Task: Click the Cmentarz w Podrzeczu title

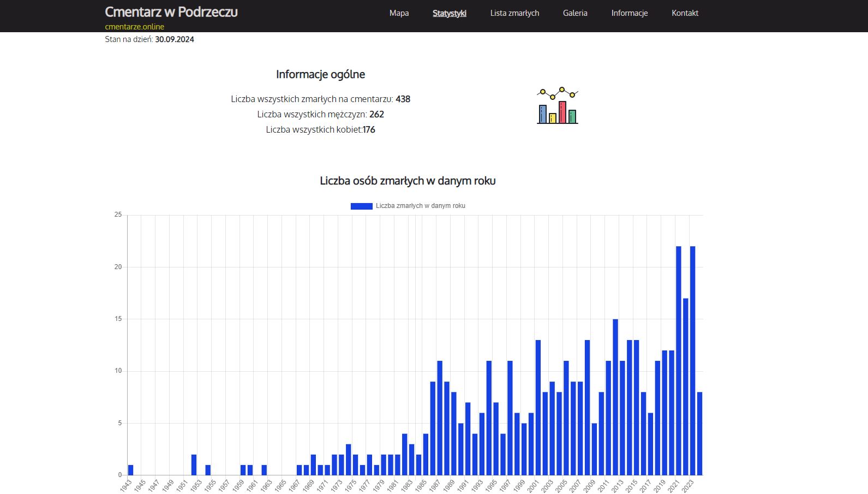Action: tap(171, 12)
